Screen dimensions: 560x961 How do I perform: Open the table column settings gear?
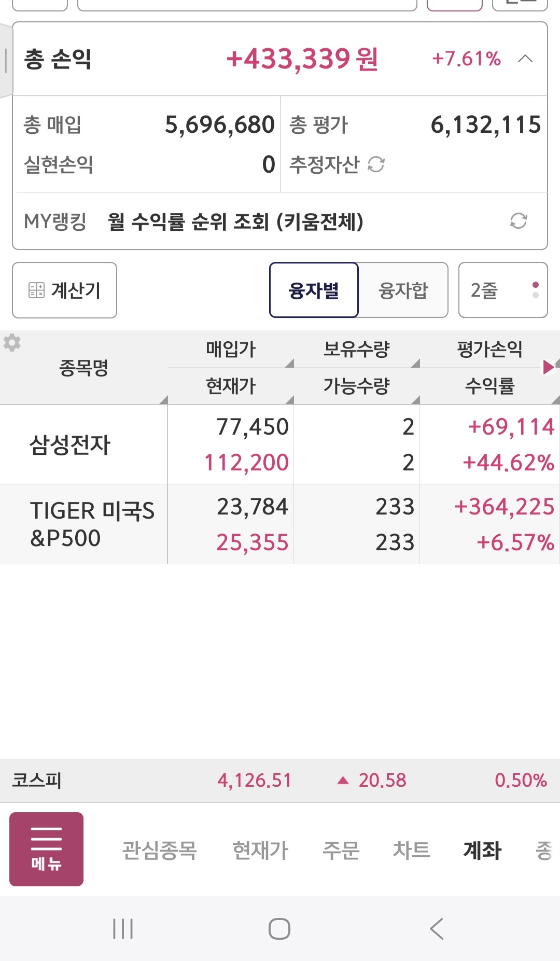12,343
